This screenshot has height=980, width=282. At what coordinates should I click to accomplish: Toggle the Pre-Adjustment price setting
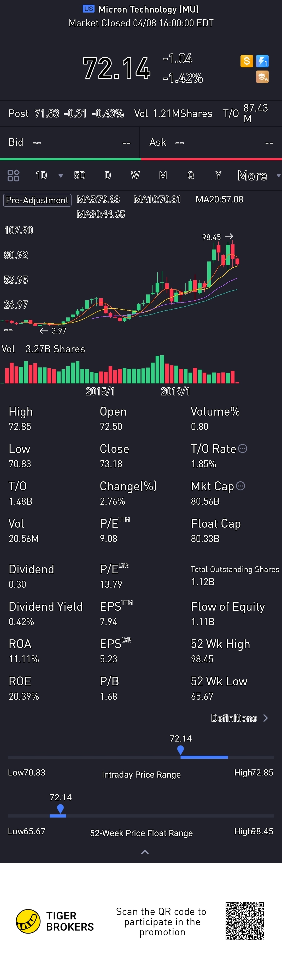coord(37,200)
